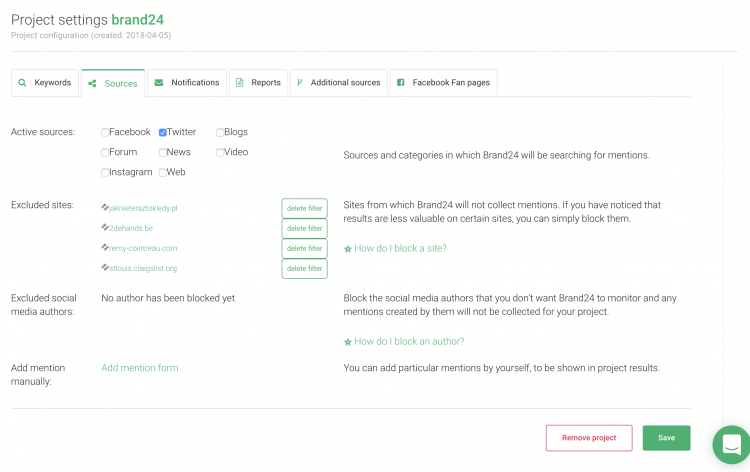Enable the Blogs source checkbox
This screenshot has width=750, height=472.
click(220, 132)
